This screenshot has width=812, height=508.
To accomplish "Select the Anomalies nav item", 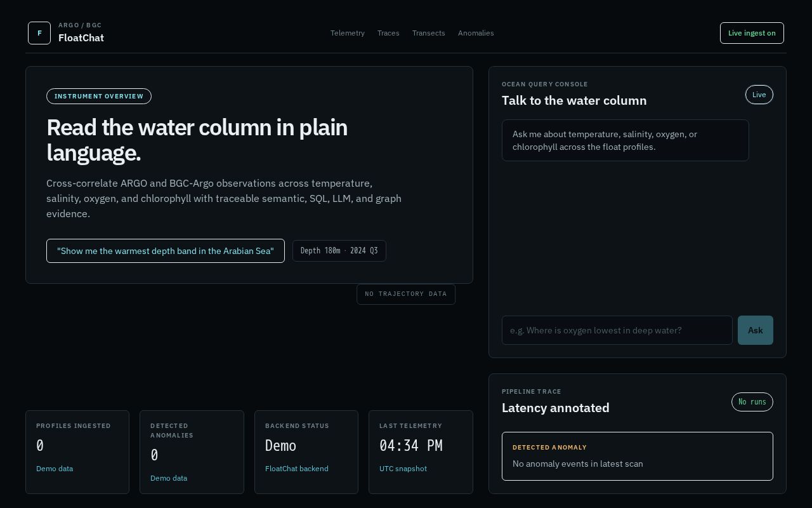I will (476, 33).
